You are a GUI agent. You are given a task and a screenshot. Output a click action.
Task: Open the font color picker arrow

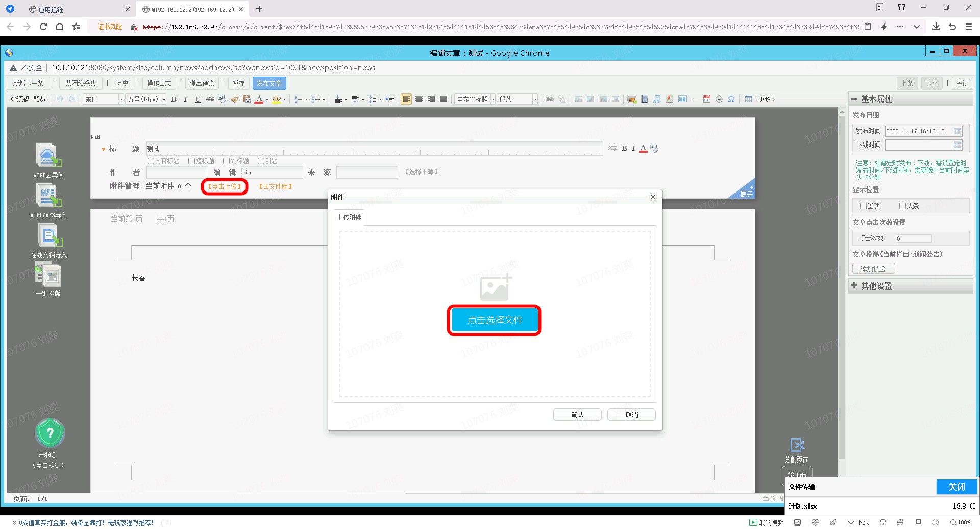pyautogui.click(x=267, y=100)
